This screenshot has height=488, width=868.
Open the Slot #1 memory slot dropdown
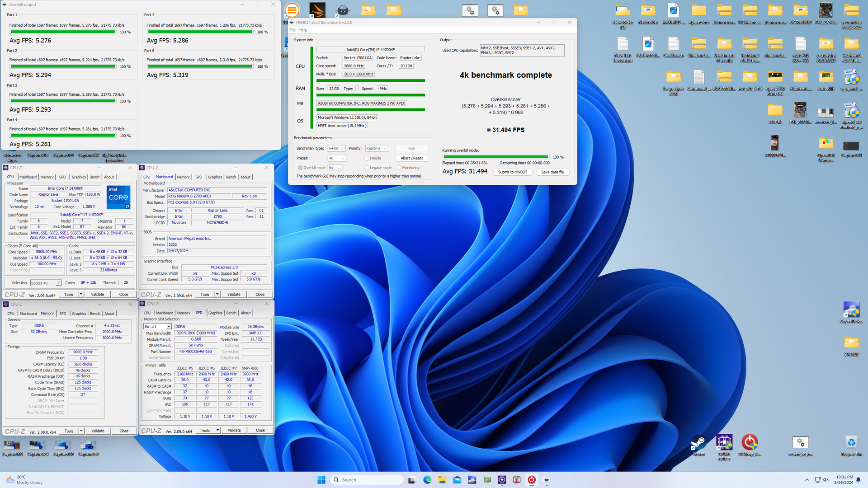[157, 327]
